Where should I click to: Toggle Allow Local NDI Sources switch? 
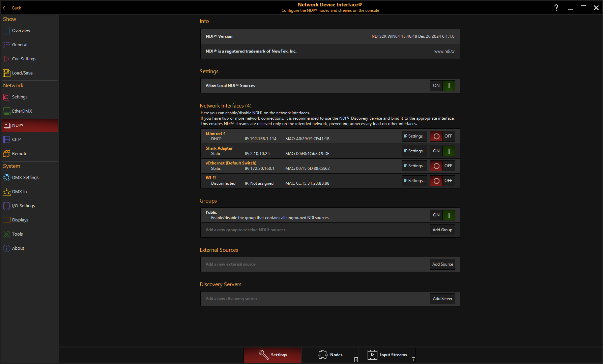(442, 86)
